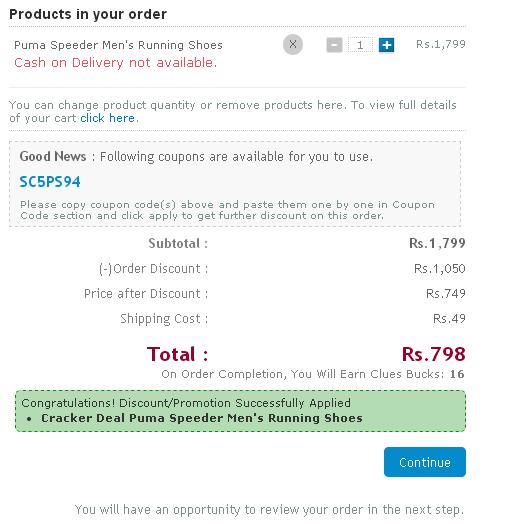The width and height of the screenshot is (512, 524).
Task: Click the 'Good News' coupon notice text
Action: pos(196,157)
